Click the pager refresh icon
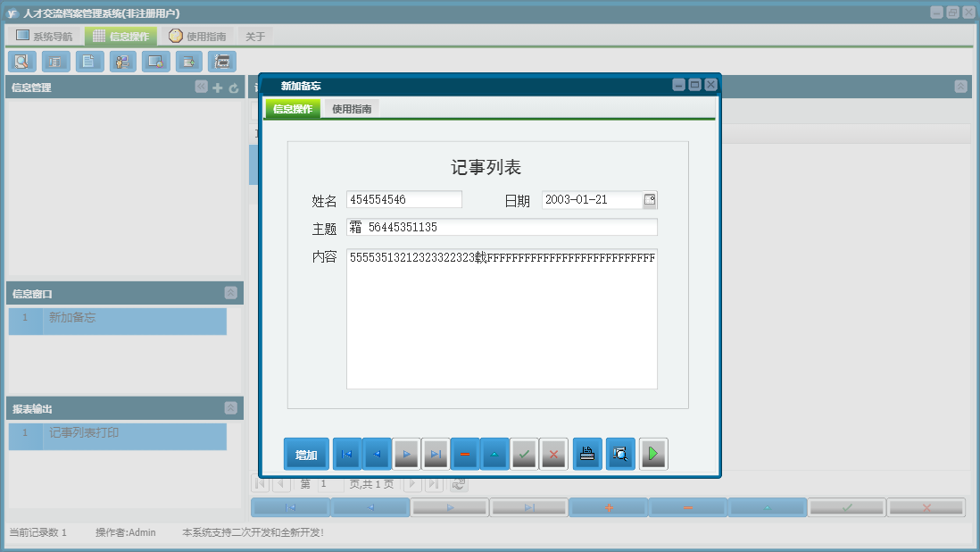This screenshot has width=980, height=552. pyautogui.click(x=458, y=484)
